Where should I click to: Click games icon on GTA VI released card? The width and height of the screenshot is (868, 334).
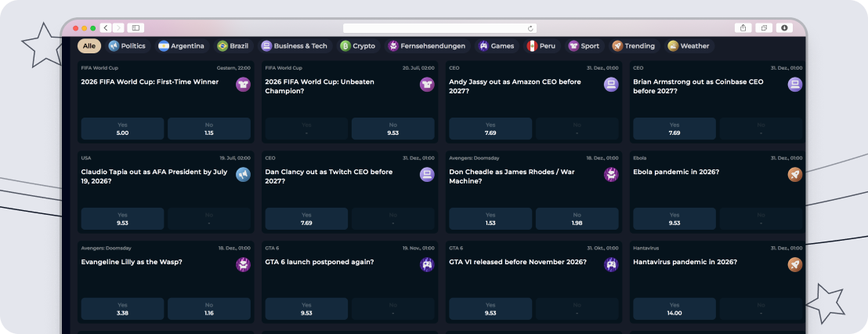(611, 264)
